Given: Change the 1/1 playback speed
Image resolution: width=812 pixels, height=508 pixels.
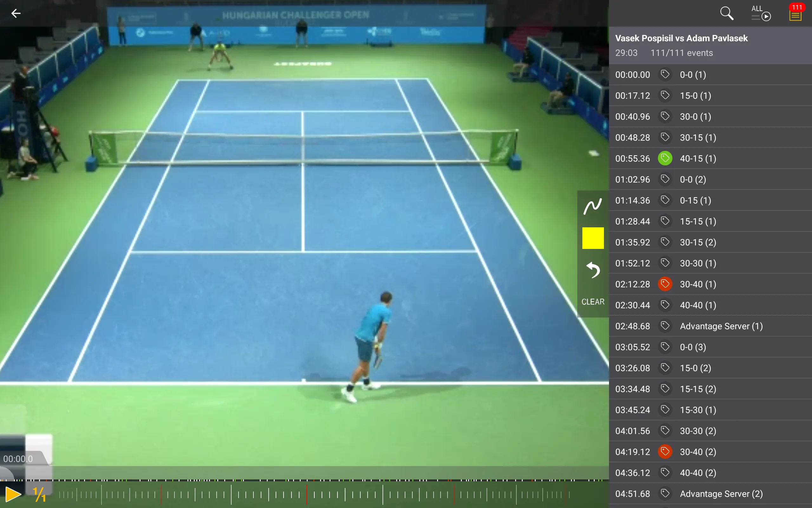Looking at the screenshot, I should pos(40,494).
